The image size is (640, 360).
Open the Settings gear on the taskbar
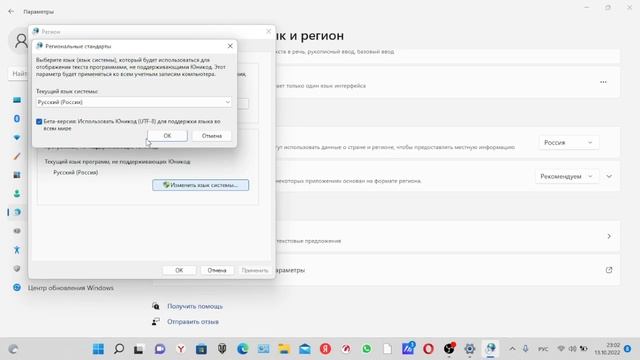click(470, 349)
